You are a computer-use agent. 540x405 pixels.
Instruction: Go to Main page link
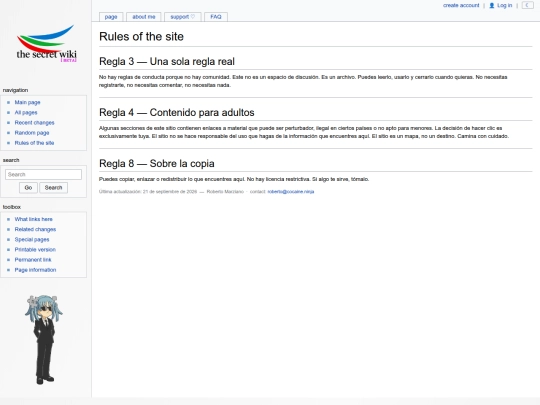click(x=28, y=102)
